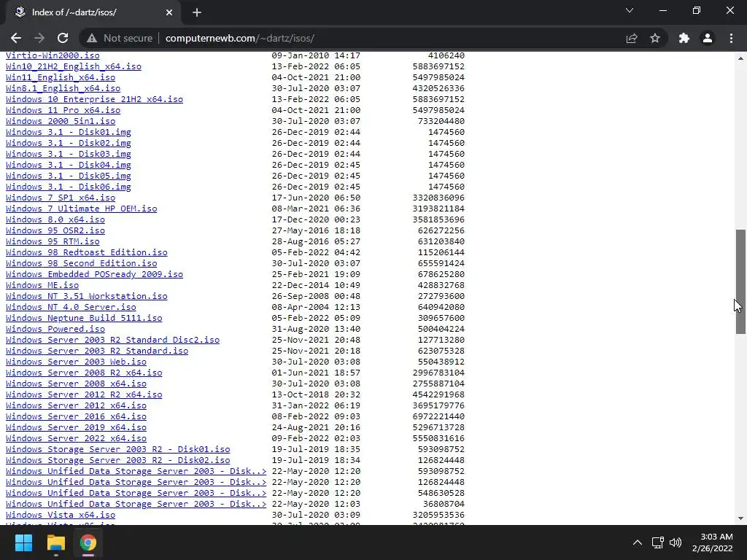Reload the current page
Viewport: 747px width, 560px height.
63,38
